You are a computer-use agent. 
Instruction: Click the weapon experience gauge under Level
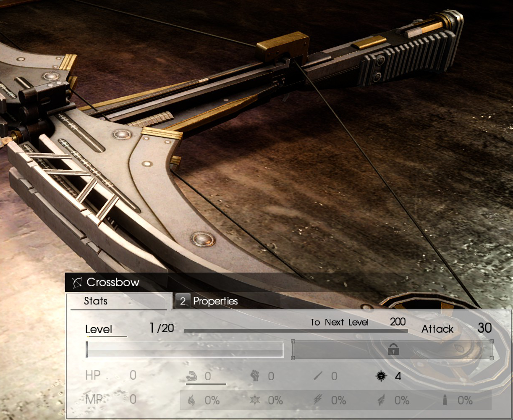point(185,349)
